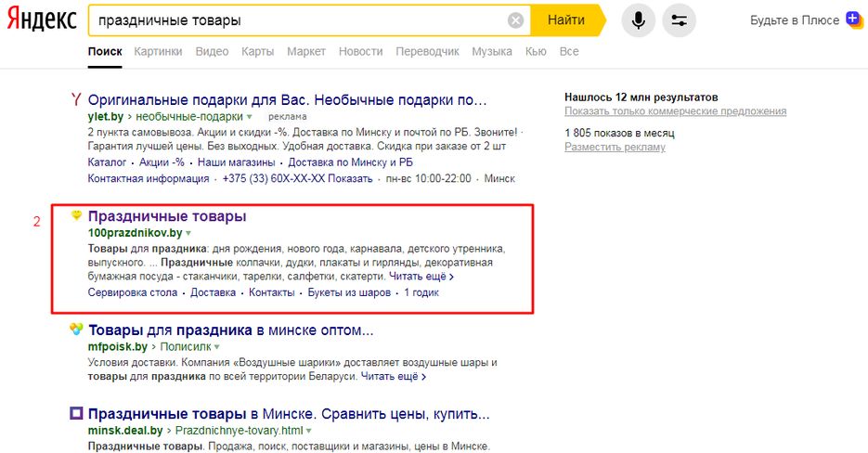Open Товары для праздника в минске оптом result
The image size is (868, 453).
tap(231, 330)
